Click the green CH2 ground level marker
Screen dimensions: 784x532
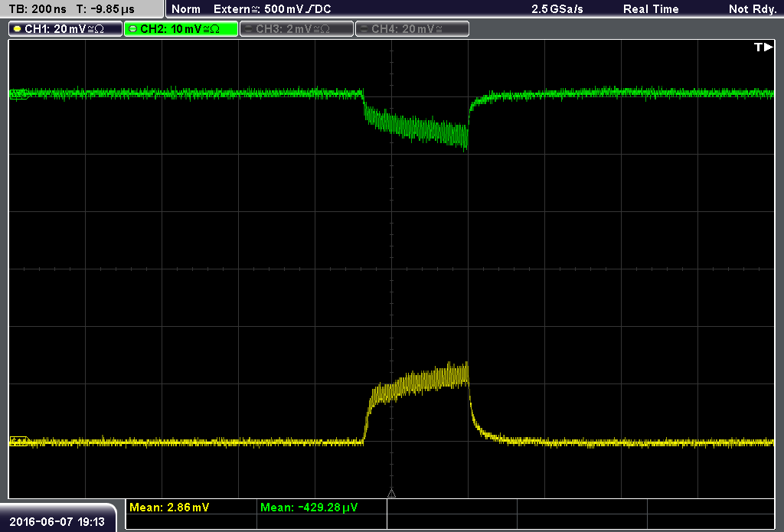[x=19, y=94]
